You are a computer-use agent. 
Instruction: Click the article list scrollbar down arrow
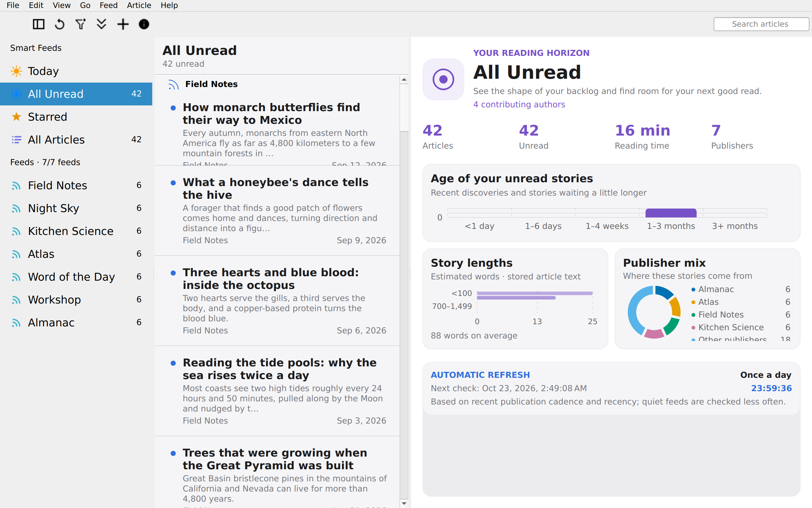(x=404, y=503)
